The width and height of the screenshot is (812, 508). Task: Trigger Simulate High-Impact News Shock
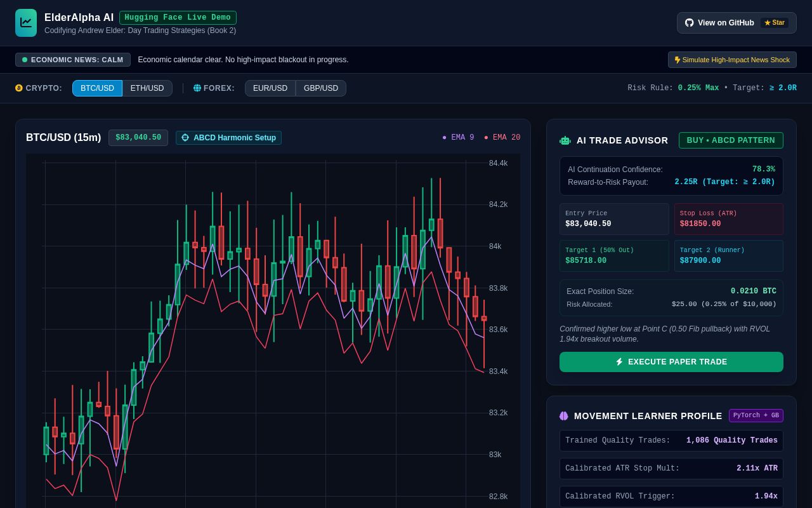[732, 60]
